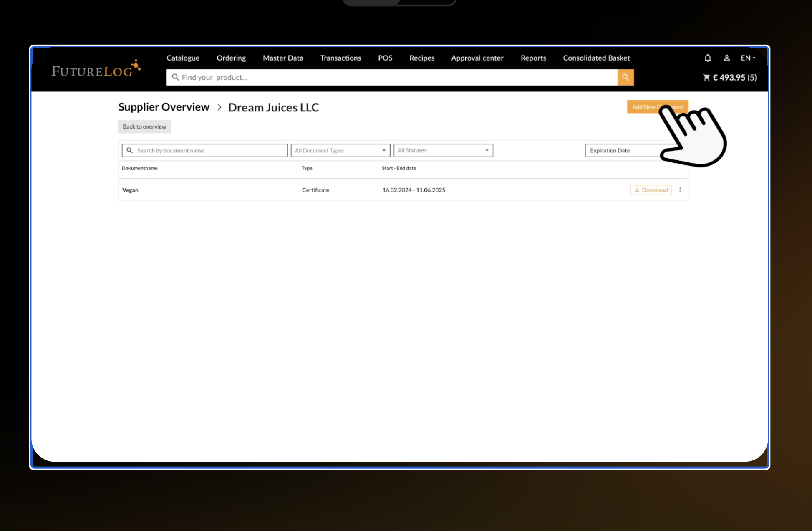
Task: Open the Catalogue menu
Action: [x=183, y=58]
